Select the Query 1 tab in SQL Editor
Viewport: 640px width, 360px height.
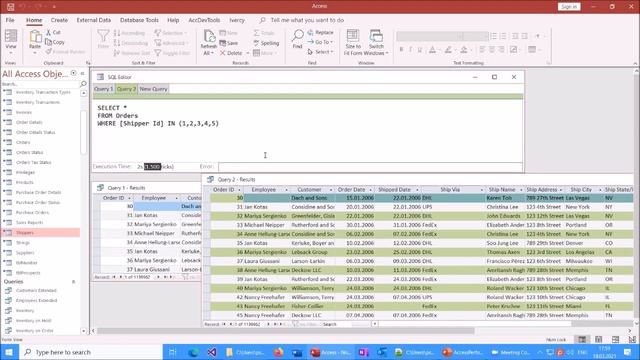(x=104, y=89)
